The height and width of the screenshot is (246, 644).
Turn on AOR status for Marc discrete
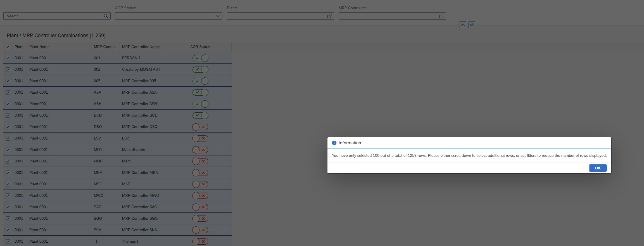coord(200,150)
